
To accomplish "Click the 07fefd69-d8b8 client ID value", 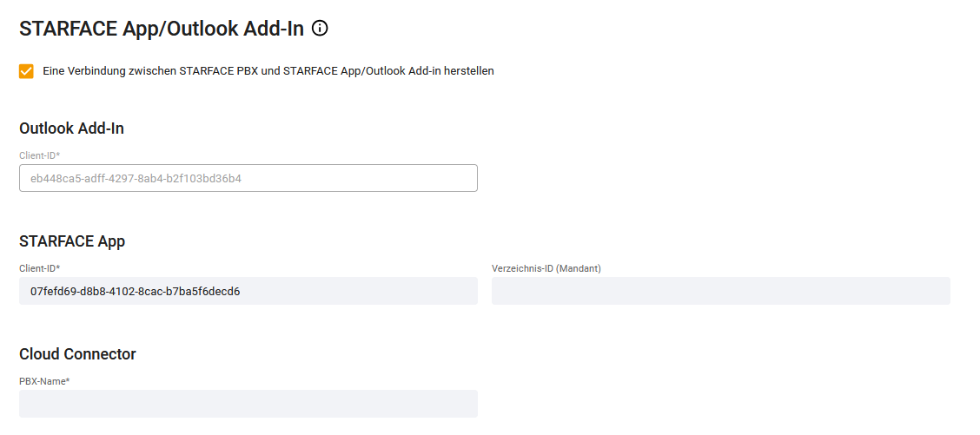I will 136,292.
